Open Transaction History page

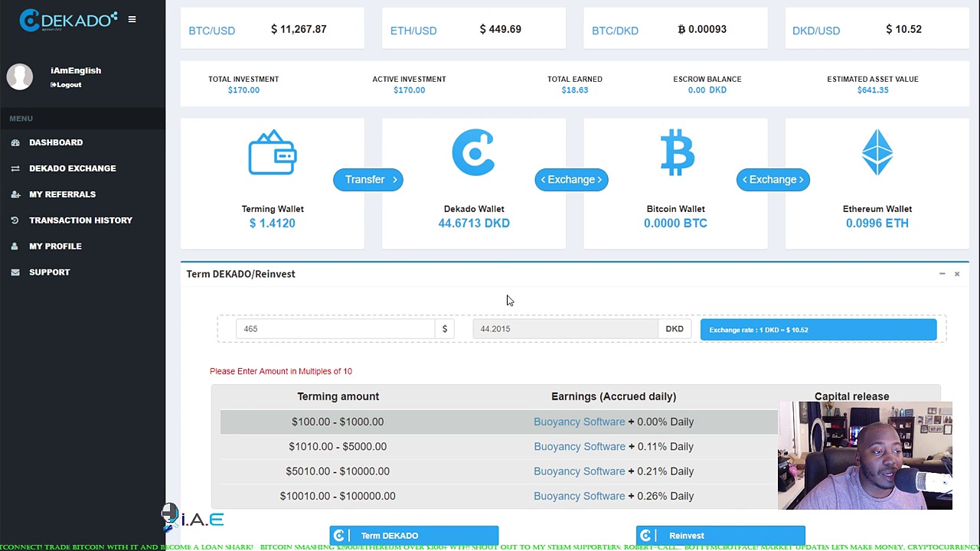pos(80,220)
